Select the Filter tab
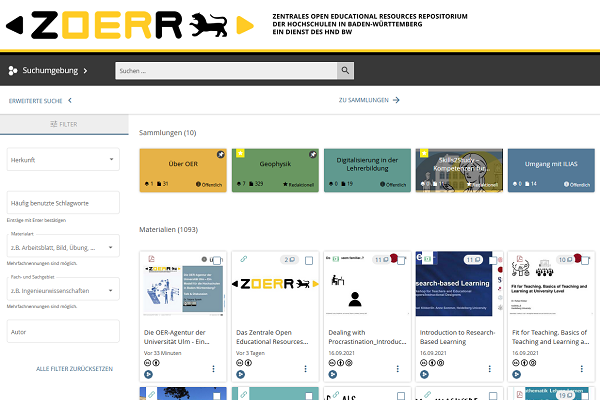Image resolution: width=600 pixels, height=400 pixels. tap(64, 124)
